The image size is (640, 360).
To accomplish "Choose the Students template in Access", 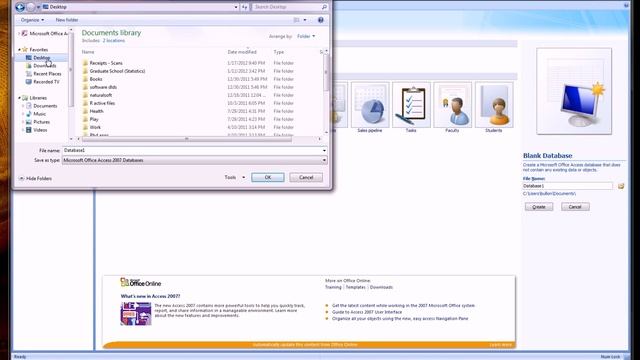I will (x=494, y=107).
